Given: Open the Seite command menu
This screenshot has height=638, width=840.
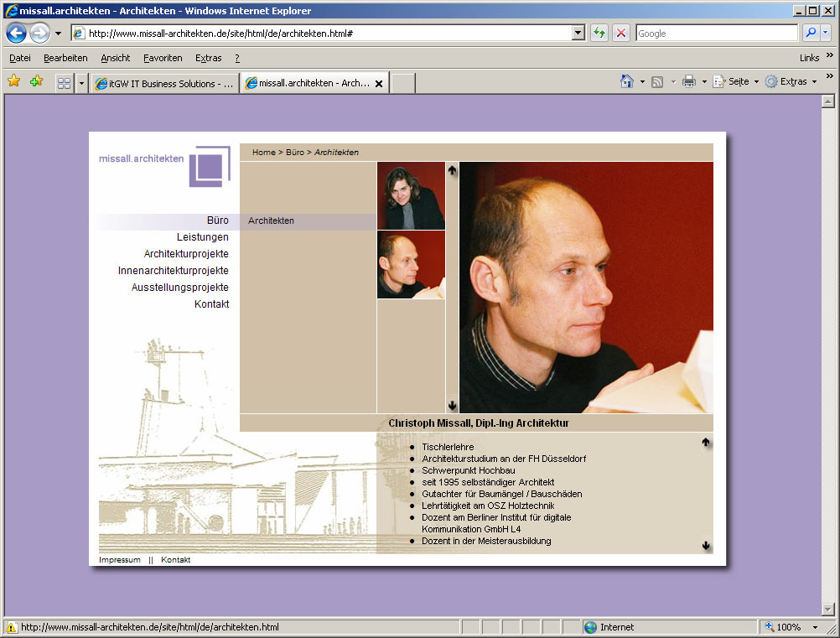Looking at the screenshot, I should coord(735,81).
